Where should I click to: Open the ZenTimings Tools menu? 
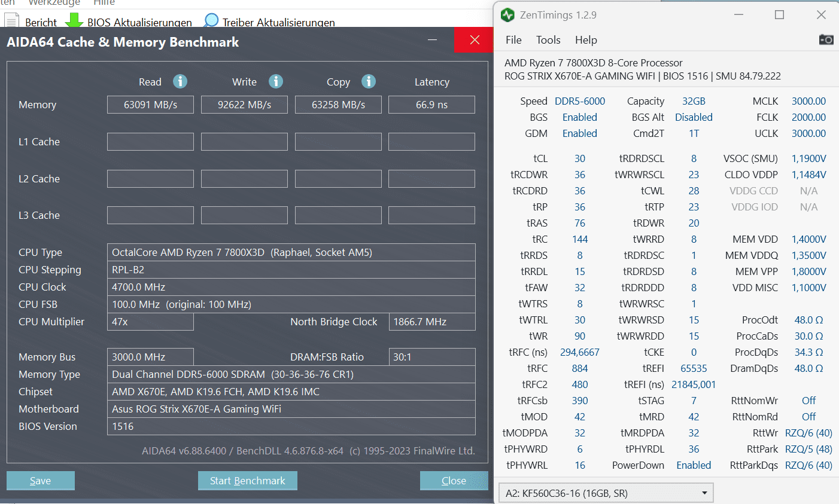click(548, 40)
